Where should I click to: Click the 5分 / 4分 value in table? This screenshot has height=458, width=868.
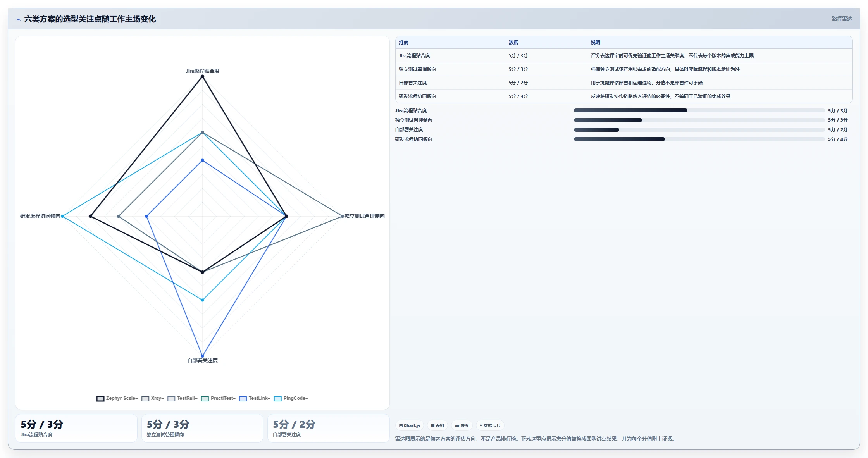coord(518,96)
